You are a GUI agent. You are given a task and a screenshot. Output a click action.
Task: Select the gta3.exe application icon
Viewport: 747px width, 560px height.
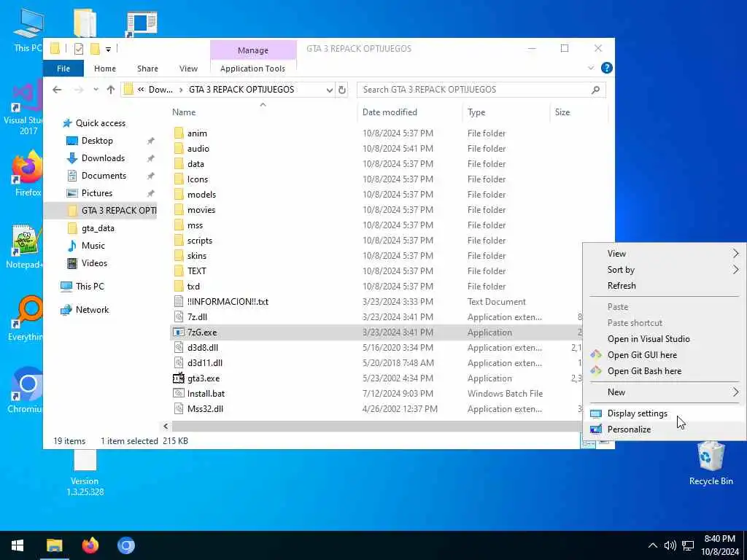178,378
